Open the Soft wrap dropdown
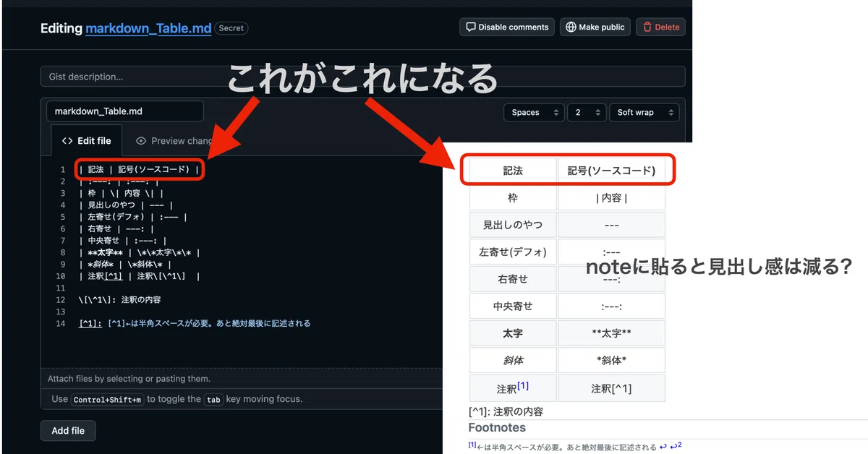The image size is (868, 454). (x=644, y=112)
